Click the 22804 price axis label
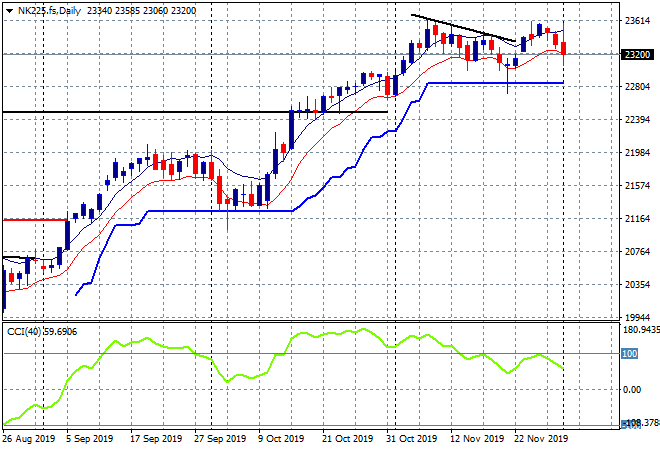660x450 pixels. [637, 87]
